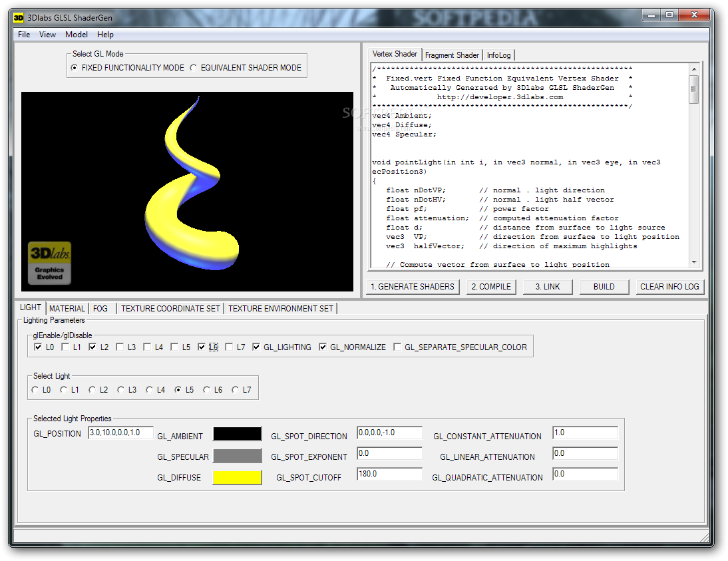This screenshot has height=561, width=728.
Task: Click the GL_CONSTANT_ATTENUATION input field
Action: pos(585,433)
